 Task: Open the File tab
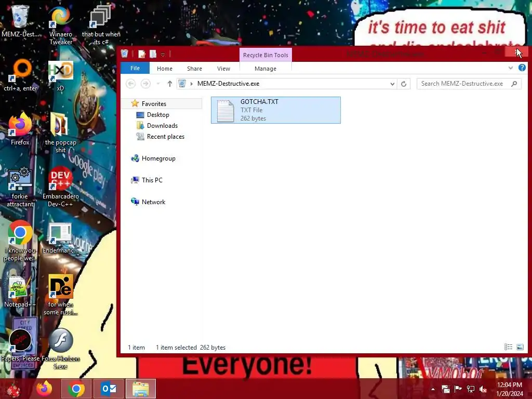click(135, 68)
